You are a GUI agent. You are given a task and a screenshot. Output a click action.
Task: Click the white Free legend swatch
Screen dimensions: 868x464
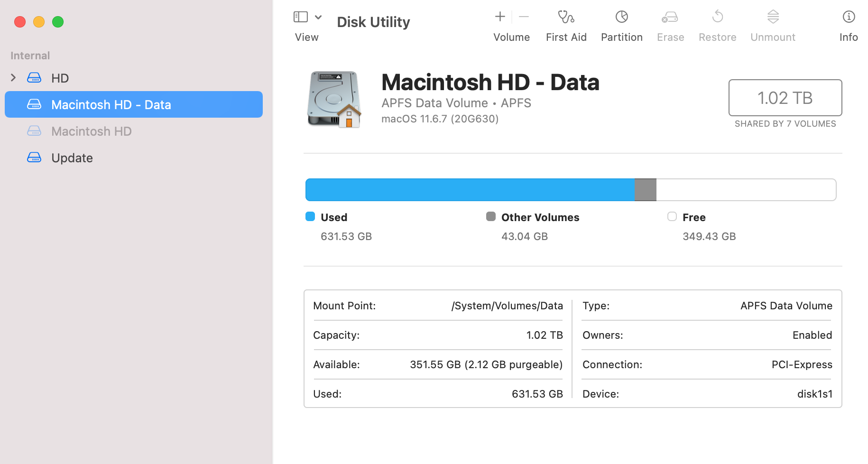(x=672, y=216)
